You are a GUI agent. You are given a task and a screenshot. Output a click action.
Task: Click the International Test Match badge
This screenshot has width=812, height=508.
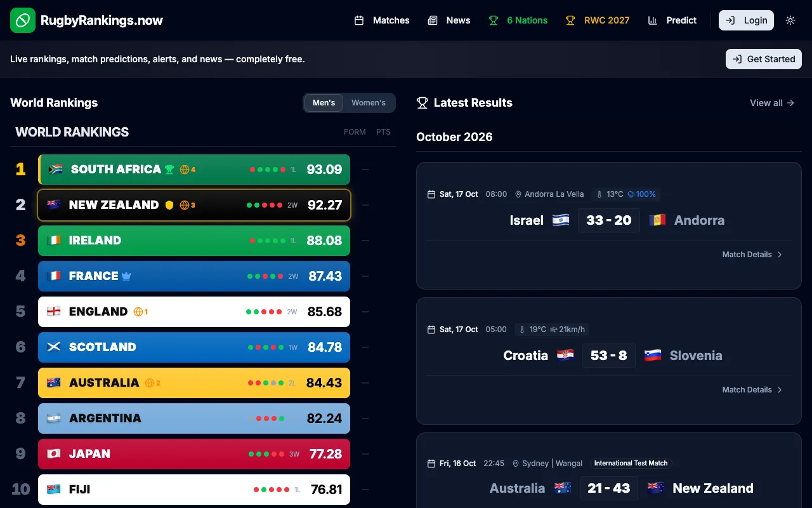(x=631, y=464)
